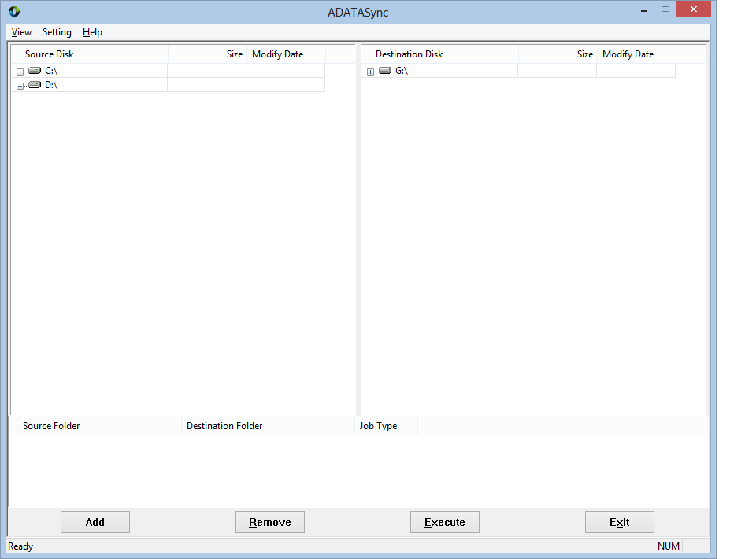Viewport: 756px width, 559px height.
Task: Expand the C:\ drive tree node
Action: (20, 72)
